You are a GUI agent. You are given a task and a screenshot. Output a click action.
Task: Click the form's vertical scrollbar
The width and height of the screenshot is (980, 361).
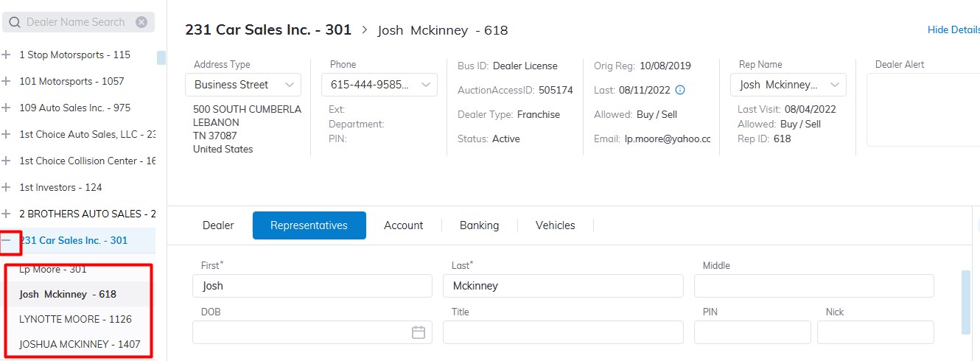tap(965, 302)
